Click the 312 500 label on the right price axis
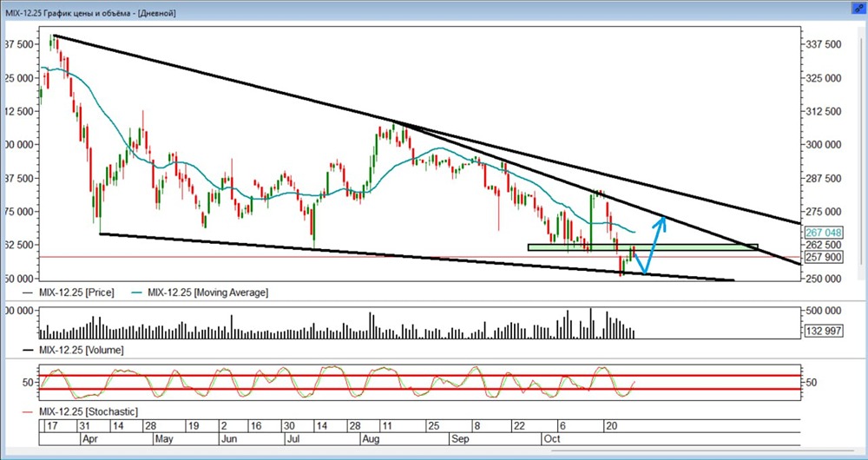This screenshot has width=868, height=460. click(825, 111)
